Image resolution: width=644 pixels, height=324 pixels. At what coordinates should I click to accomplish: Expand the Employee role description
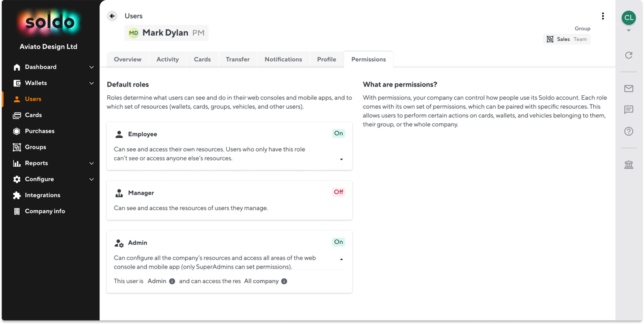[x=341, y=159]
